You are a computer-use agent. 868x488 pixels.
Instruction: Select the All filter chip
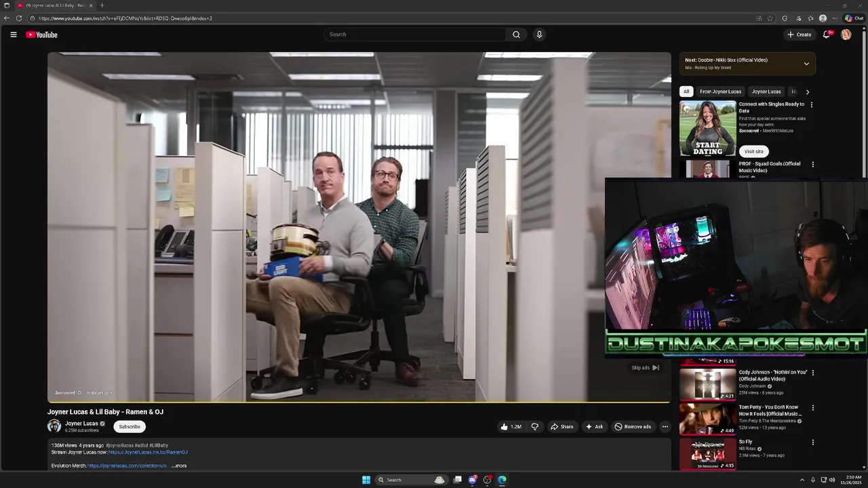coord(686,91)
